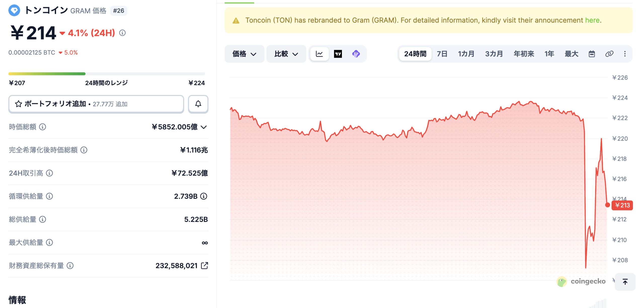This screenshot has height=308, width=644.
Task: Click ポートフォリオ追加 button
Action: click(96, 104)
